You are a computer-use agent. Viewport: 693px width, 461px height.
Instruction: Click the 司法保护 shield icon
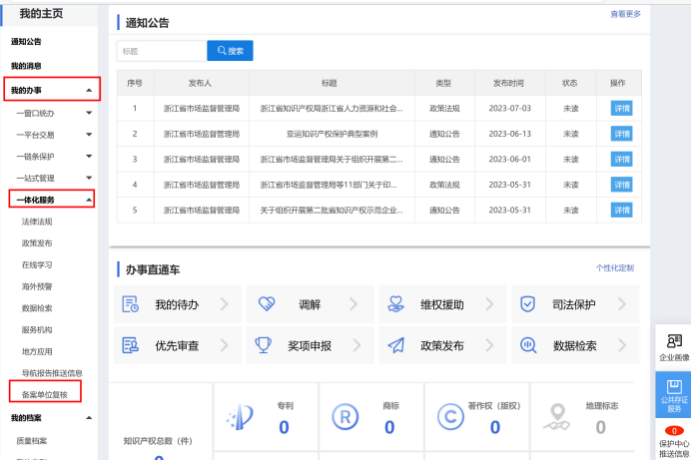click(528, 304)
